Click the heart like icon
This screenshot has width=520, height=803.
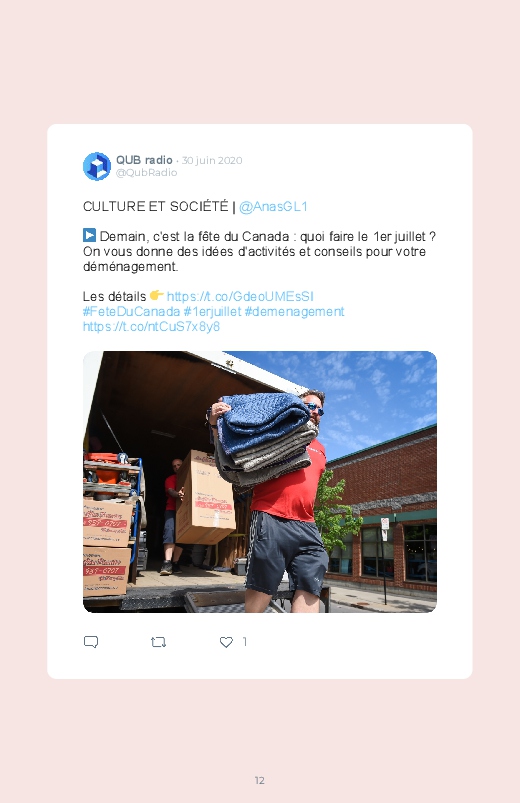pos(226,642)
